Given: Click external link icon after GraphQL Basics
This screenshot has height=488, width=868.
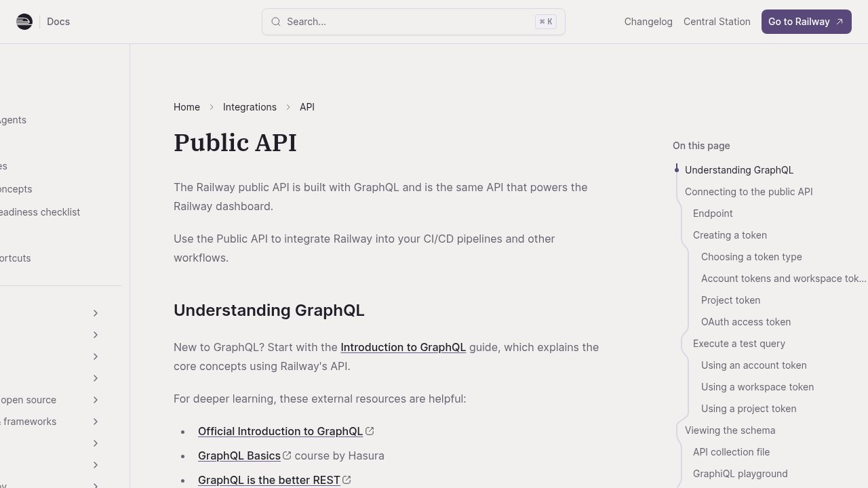Looking at the screenshot, I should [x=287, y=455].
